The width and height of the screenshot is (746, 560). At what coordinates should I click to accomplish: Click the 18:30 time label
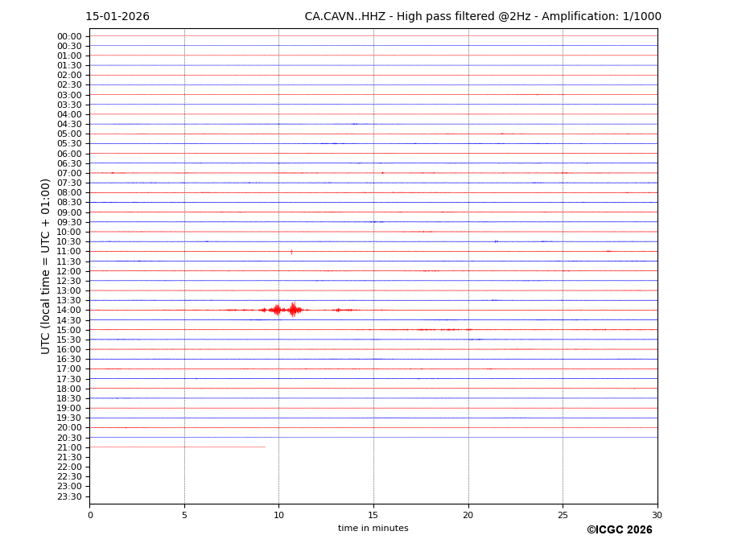pyautogui.click(x=69, y=398)
